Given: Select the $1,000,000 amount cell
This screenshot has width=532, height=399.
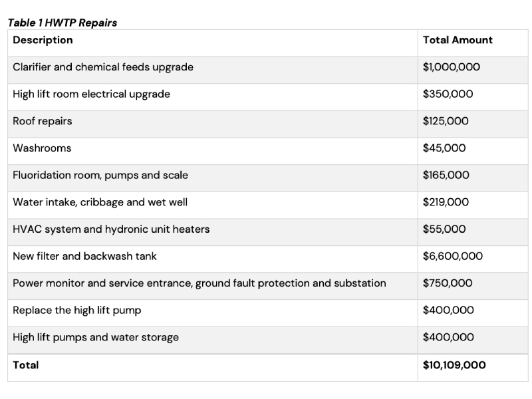Looking at the screenshot, I should (x=451, y=67).
